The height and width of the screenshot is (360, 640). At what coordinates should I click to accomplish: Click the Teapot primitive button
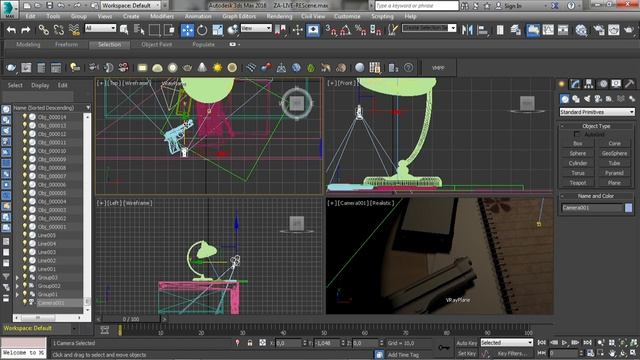(578, 183)
